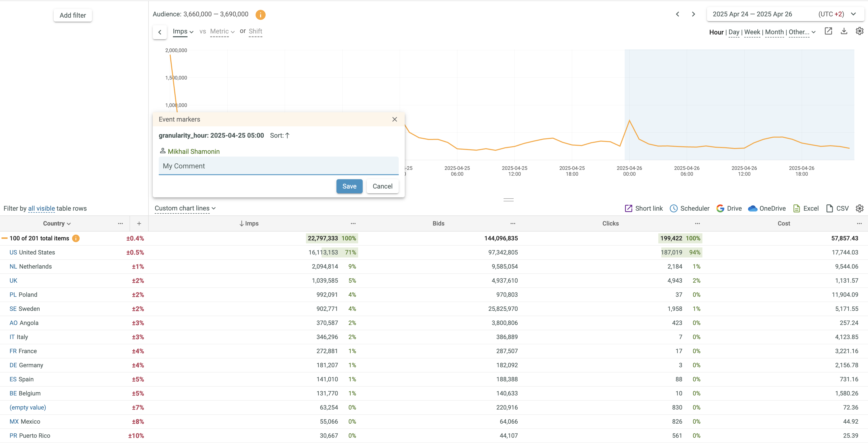Open chart in new window icon

click(828, 31)
